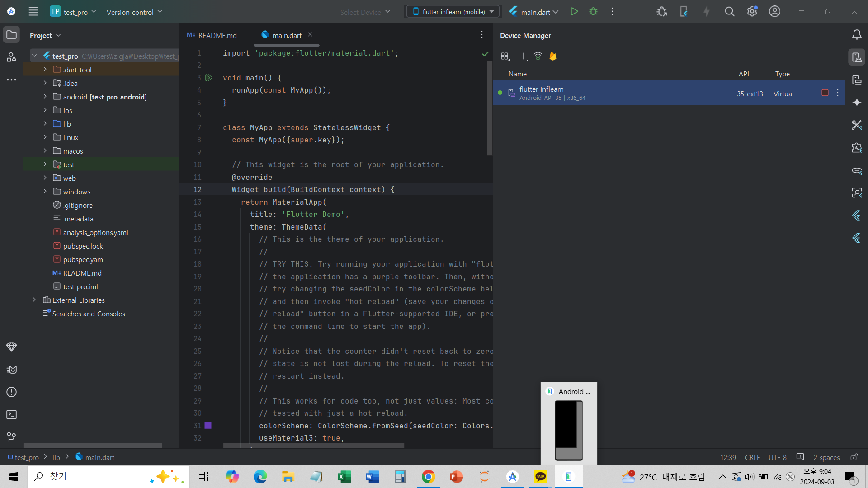Open KakaoTalk from the taskbar
Image resolution: width=868 pixels, height=488 pixels.
[541, 477]
